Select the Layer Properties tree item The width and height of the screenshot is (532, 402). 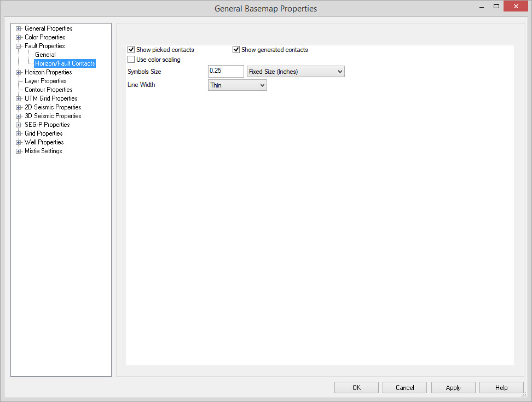click(45, 81)
